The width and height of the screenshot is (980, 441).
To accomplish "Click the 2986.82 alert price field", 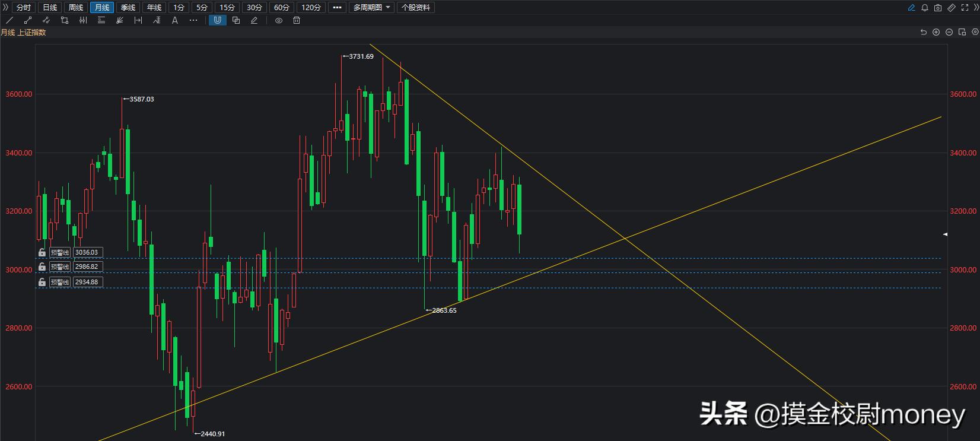I will point(87,267).
